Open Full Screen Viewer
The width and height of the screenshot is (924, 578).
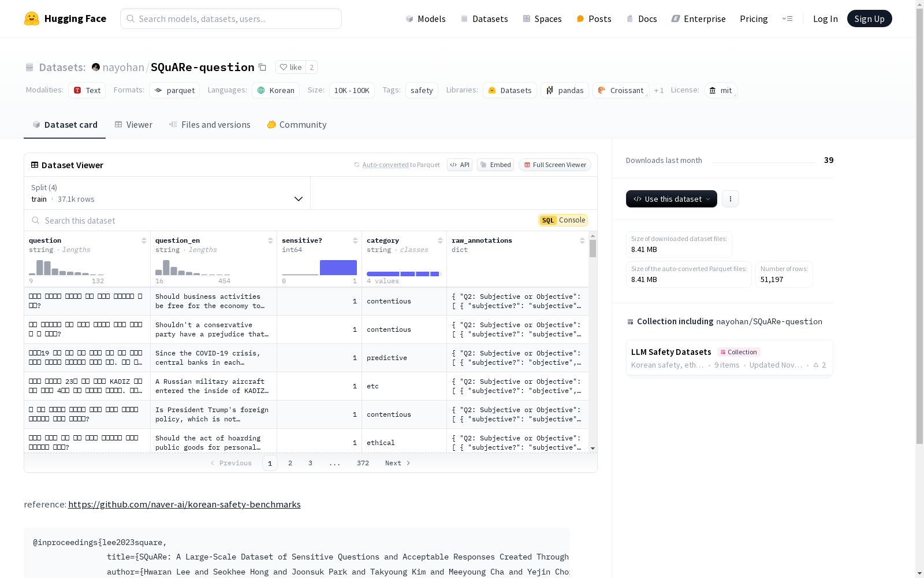555,165
